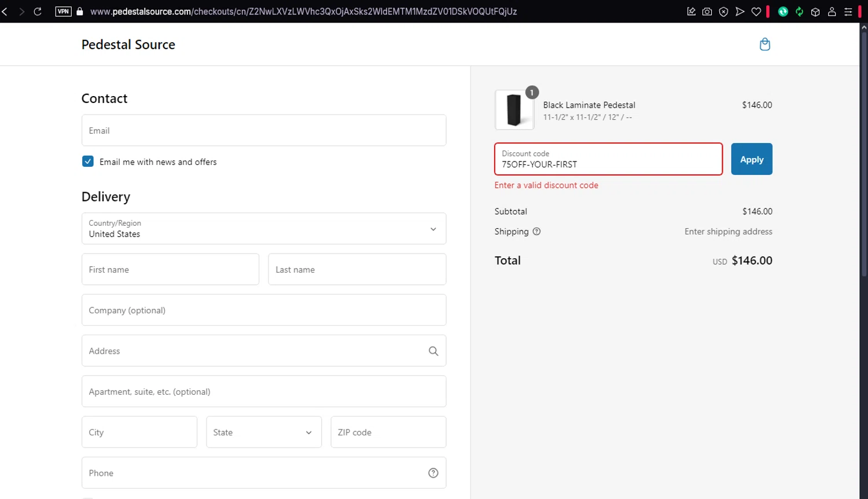868x499 pixels.
Task: Open the send/flow arrow icon
Action: 740,12
